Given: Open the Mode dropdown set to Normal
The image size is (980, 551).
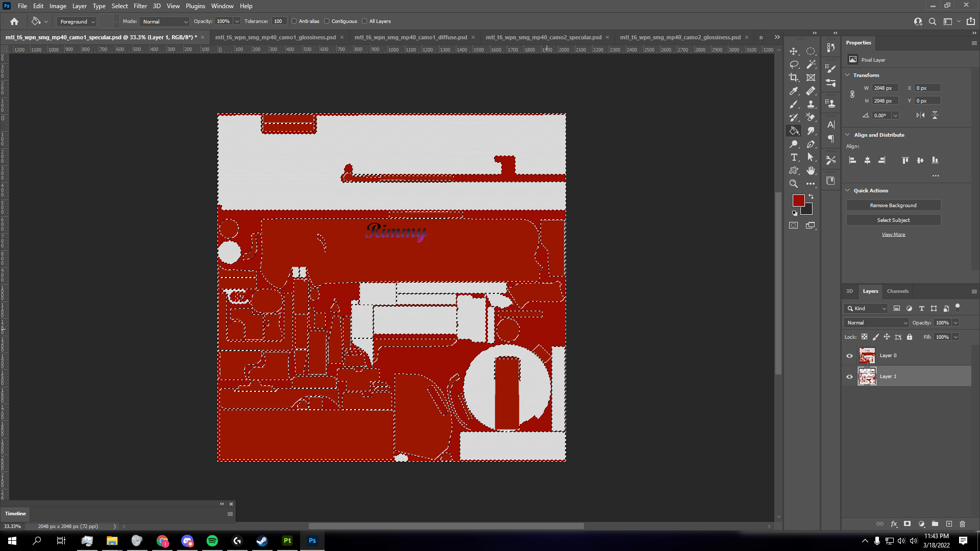Looking at the screenshot, I should (164, 21).
